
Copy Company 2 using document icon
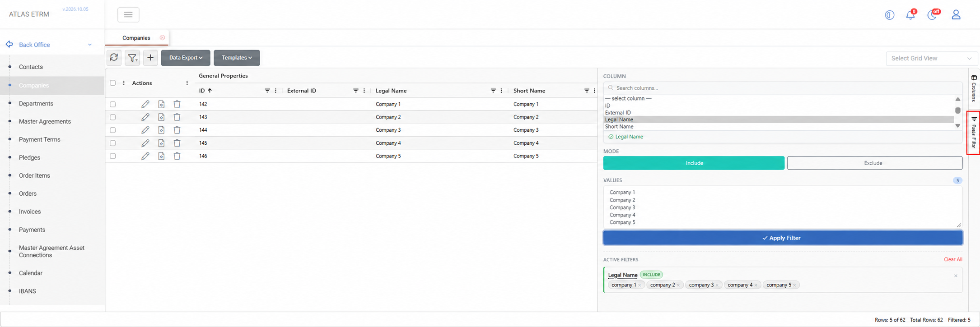pyautogui.click(x=161, y=117)
